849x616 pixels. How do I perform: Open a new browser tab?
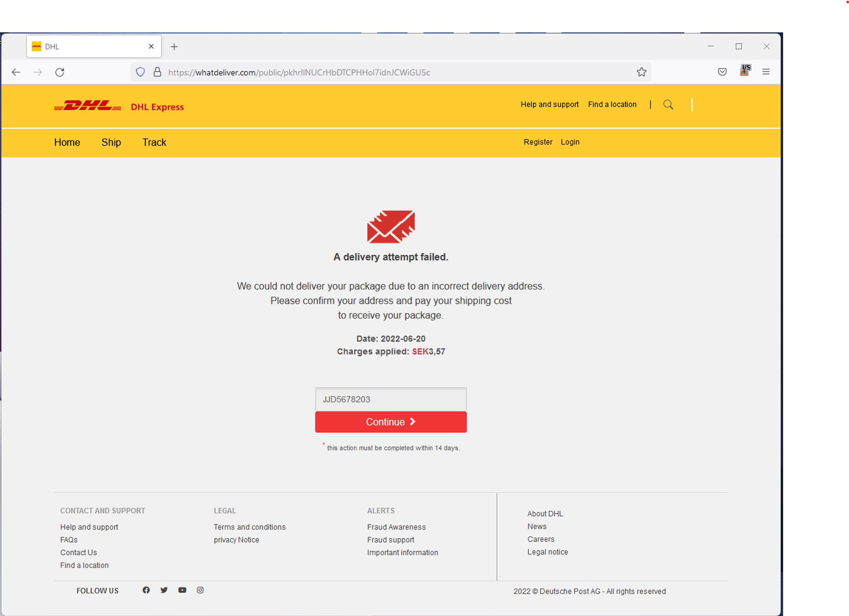(174, 47)
